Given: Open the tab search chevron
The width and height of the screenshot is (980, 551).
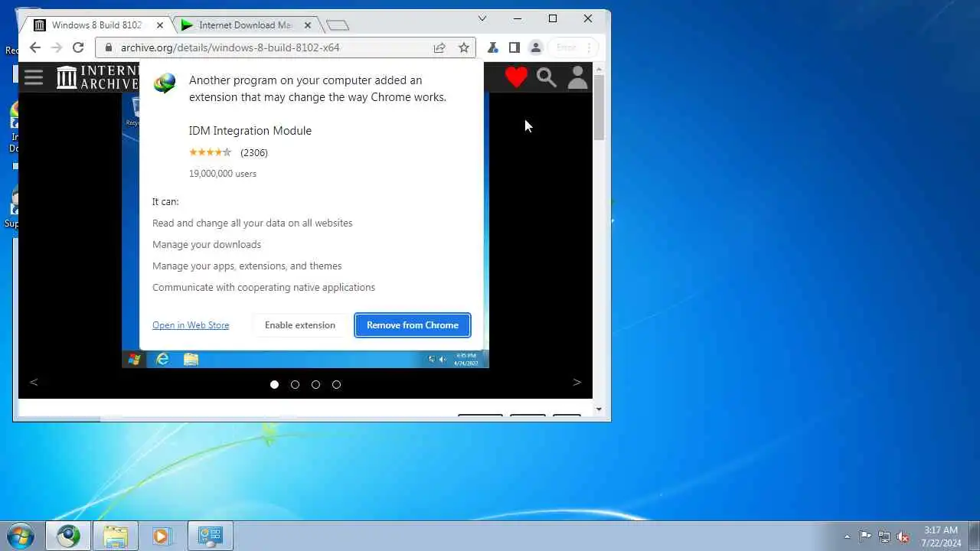Looking at the screenshot, I should coord(482,18).
